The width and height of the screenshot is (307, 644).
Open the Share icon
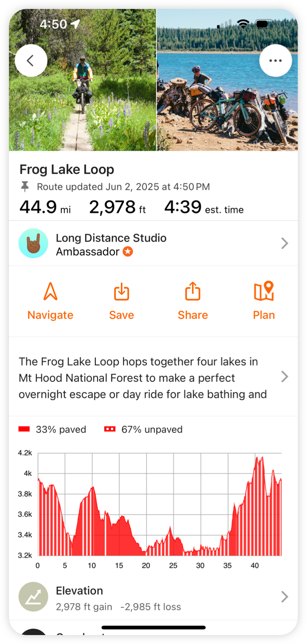point(192,291)
